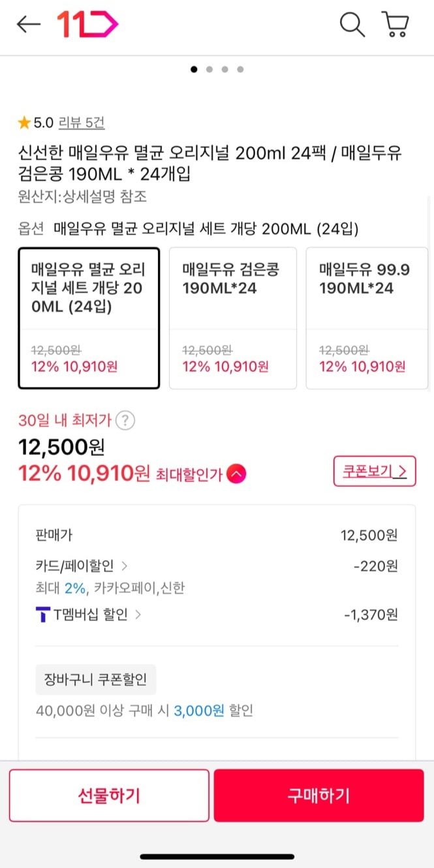Select the 매일우유 멸균 오리지널 세트 option
Screen dimensions: 434x868
pos(89,318)
